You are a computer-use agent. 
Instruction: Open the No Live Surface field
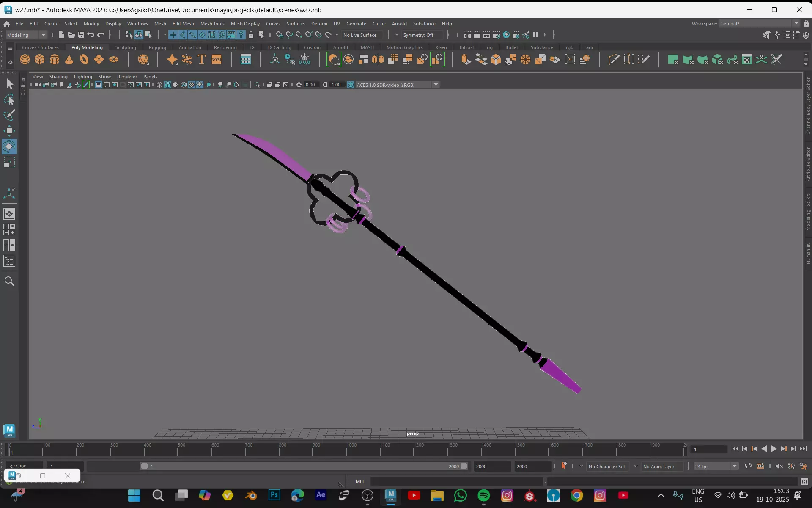[362, 35]
